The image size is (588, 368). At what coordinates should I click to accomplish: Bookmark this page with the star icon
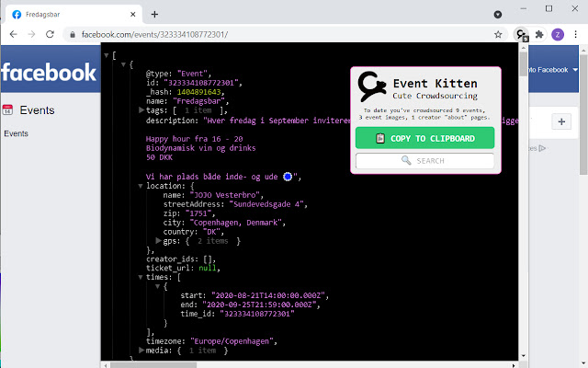498,35
